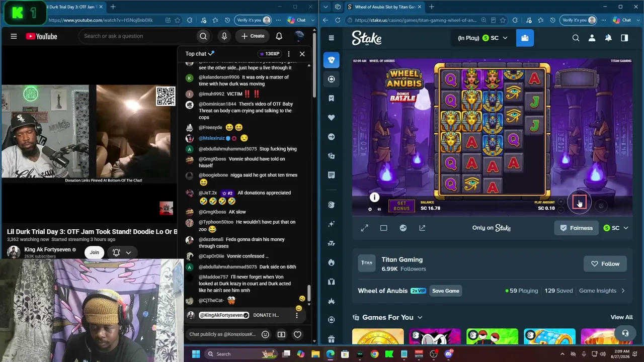Viewport: 644px width, 362px height.
Task: Click Get Bonus in the slot game
Action: pyautogui.click(x=401, y=206)
